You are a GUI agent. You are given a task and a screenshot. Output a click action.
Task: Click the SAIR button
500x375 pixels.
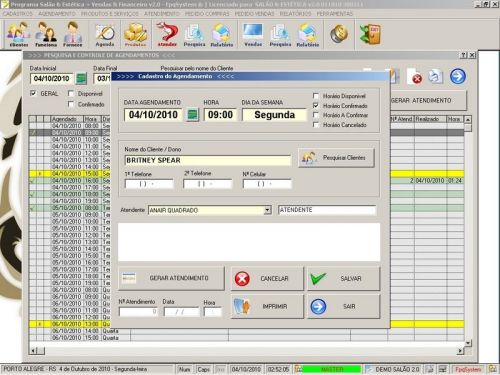pyautogui.click(x=344, y=306)
